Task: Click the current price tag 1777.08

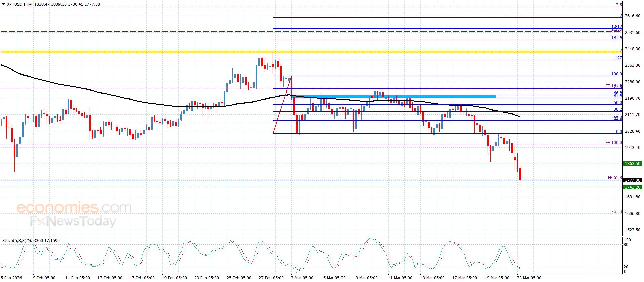Action: 632,180
